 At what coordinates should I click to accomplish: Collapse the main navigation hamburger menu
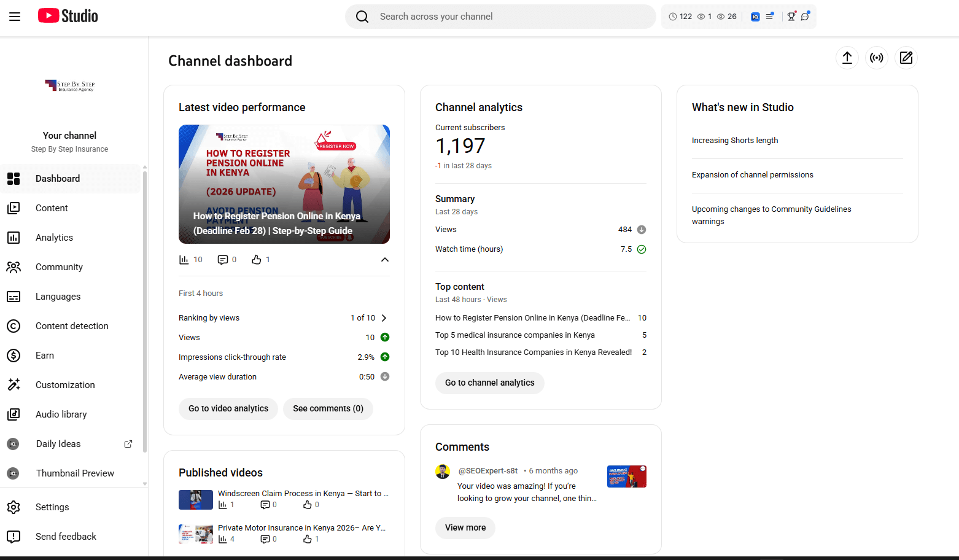click(x=15, y=17)
